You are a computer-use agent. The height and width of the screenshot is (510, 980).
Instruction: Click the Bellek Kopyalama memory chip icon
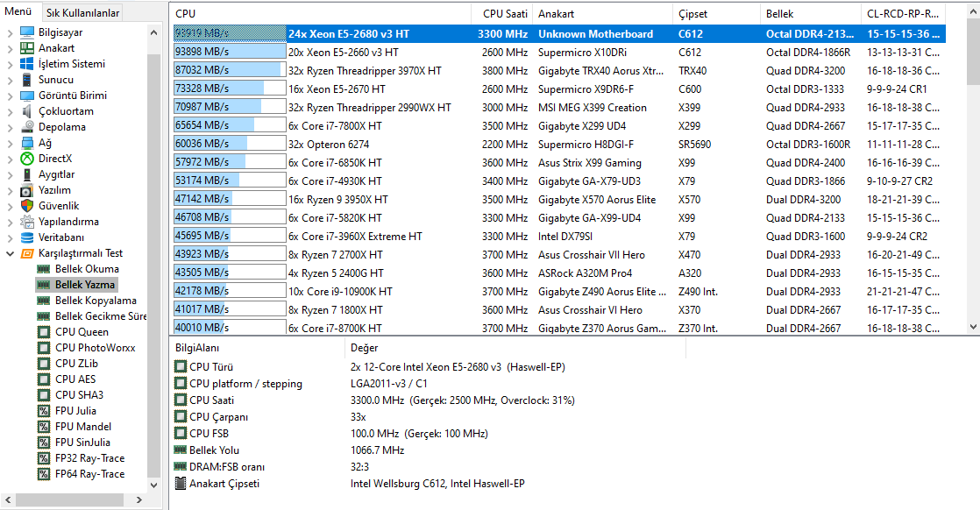tap(43, 300)
